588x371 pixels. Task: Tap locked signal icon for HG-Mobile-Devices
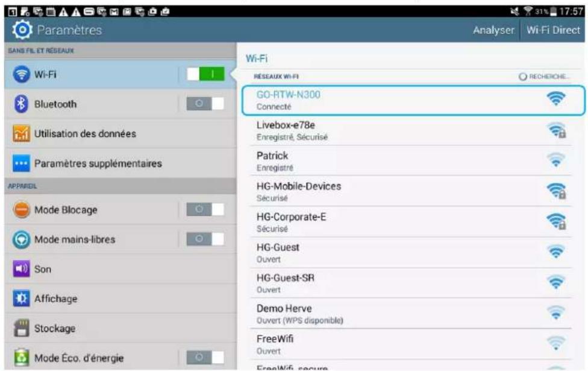(x=557, y=191)
